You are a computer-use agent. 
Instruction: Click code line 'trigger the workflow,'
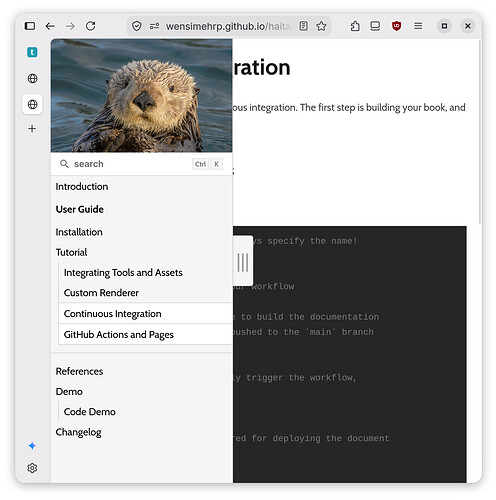point(301,378)
